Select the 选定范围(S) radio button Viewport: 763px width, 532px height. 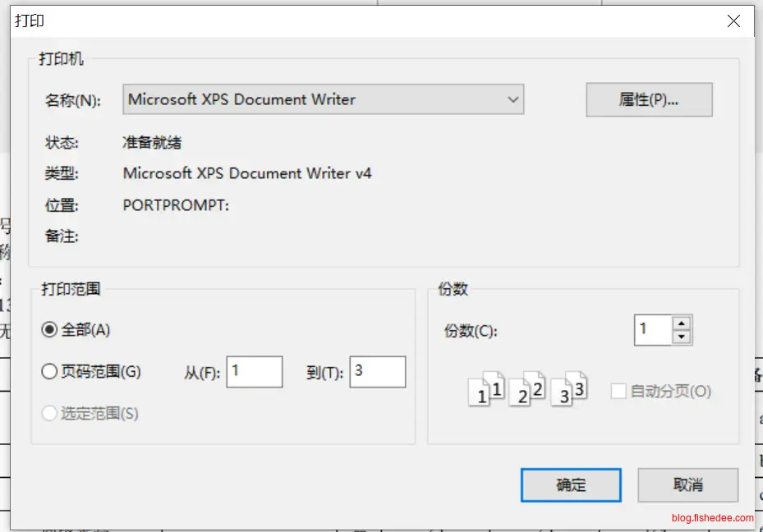50,414
